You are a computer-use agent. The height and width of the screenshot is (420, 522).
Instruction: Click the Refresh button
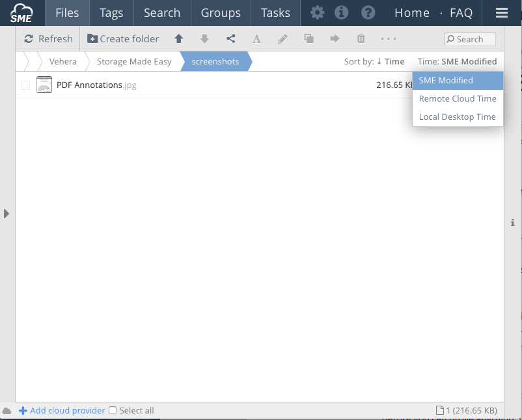coord(48,39)
